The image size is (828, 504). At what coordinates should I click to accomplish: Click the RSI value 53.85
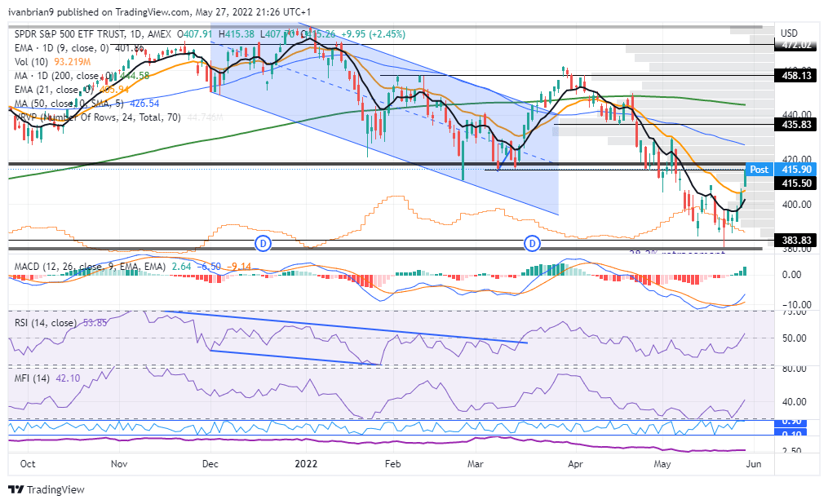click(95, 322)
